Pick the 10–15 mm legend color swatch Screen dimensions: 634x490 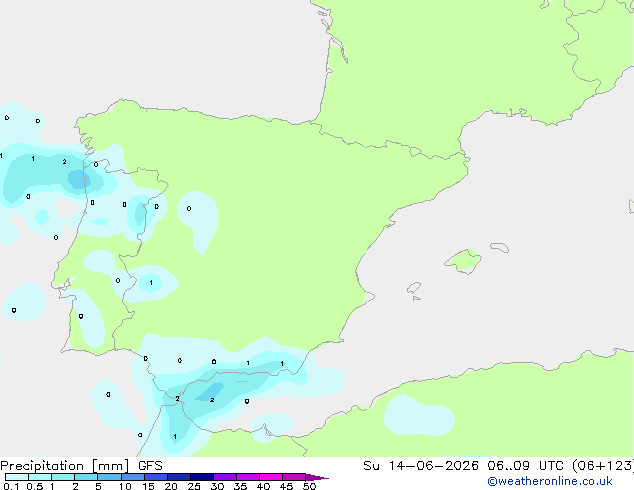(133, 477)
